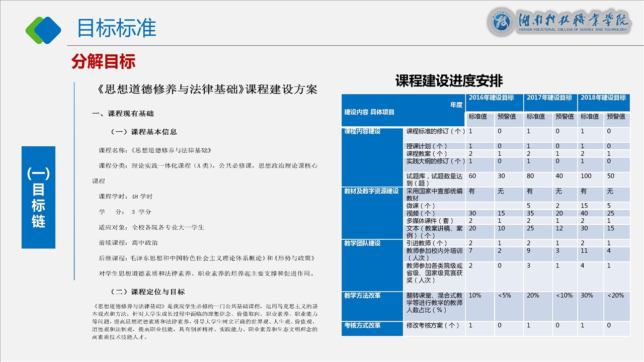This screenshot has width=644, height=362.
Task: Select the 课程建设进度安排 table title
Action: (449, 81)
